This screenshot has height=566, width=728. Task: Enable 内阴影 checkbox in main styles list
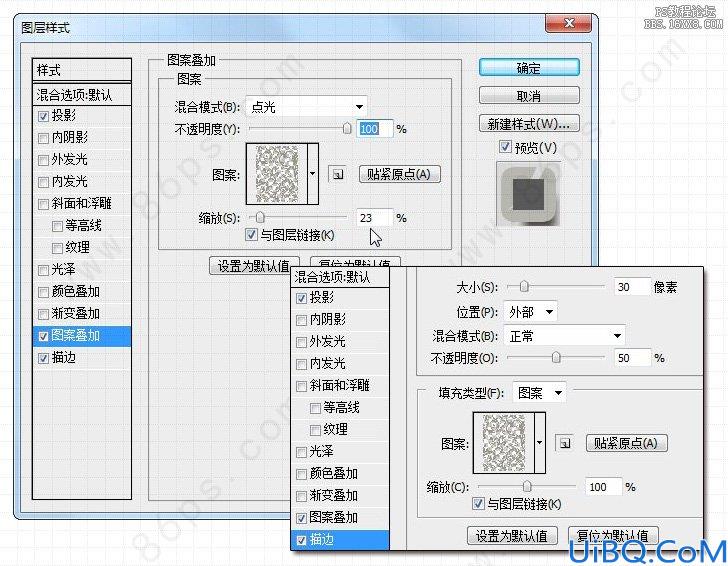(43, 138)
